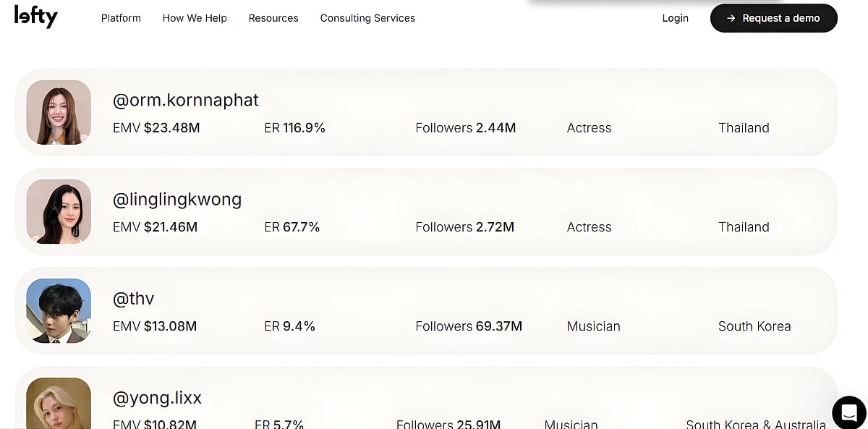Viewport: 868px width, 429px height.
Task: Go to Consulting Services
Action: pos(367,18)
